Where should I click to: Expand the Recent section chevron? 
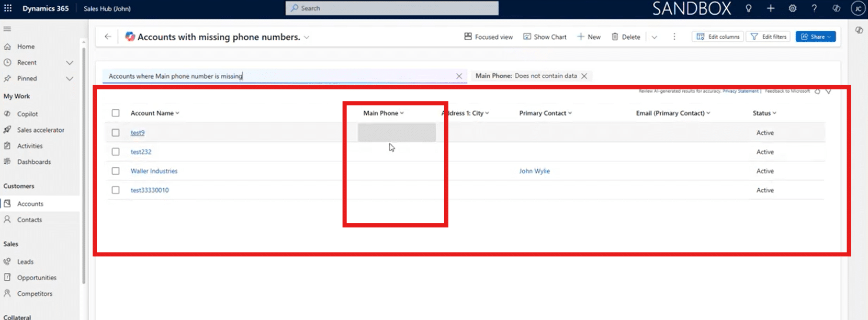69,63
